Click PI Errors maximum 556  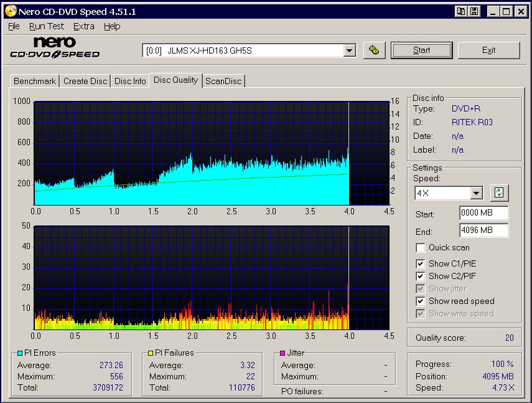(x=116, y=376)
